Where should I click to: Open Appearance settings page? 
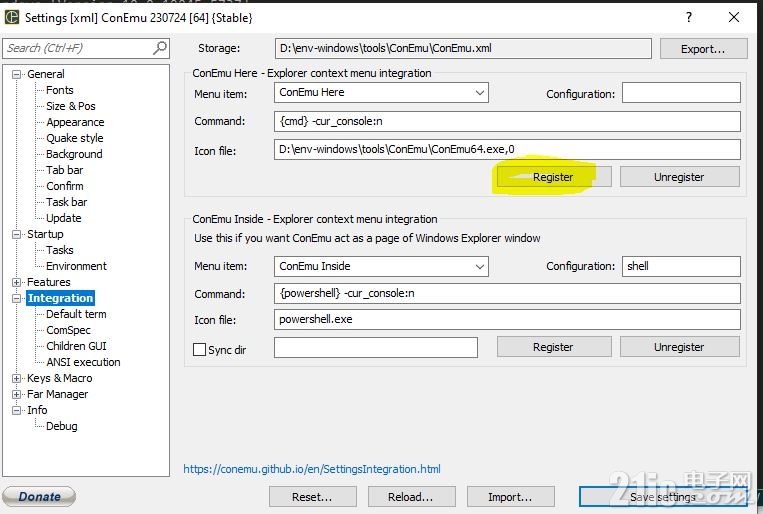coord(75,122)
